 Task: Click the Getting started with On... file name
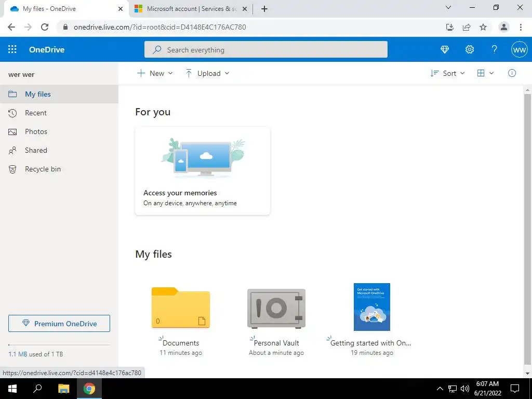point(371,343)
